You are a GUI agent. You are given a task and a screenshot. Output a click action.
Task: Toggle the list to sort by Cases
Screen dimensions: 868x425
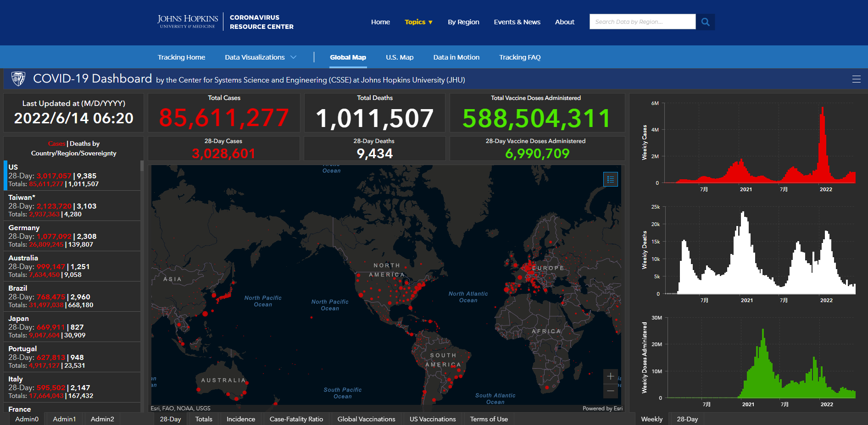point(56,144)
